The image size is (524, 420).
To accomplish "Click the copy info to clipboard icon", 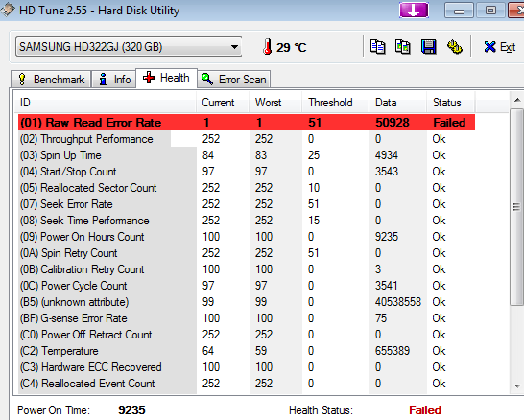I will coord(377,47).
